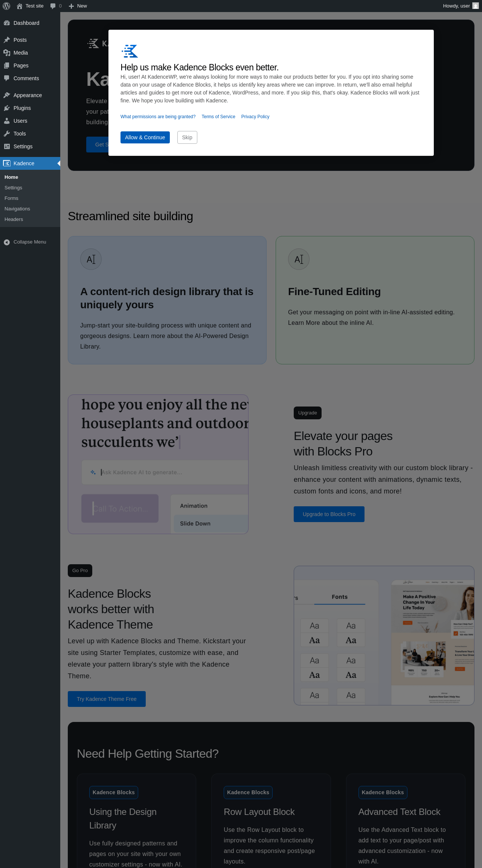Click the 'Streamlined site building' heading
This screenshot has width=482, height=868.
[x=130, y=216]
